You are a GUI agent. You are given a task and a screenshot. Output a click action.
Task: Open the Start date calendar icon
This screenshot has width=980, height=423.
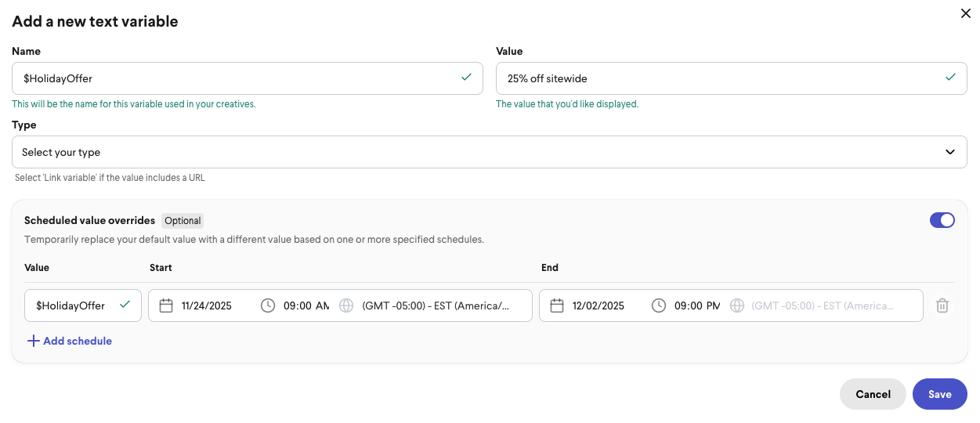point(166,305)
